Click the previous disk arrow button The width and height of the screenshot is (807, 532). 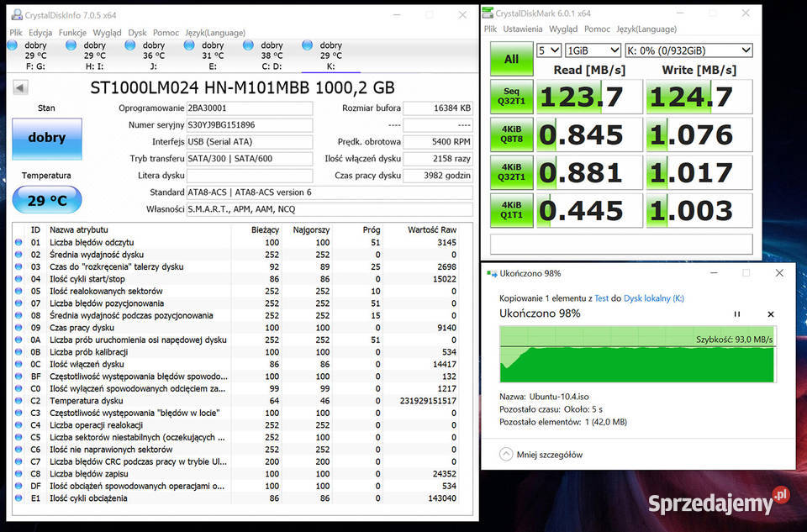[20, 87]
